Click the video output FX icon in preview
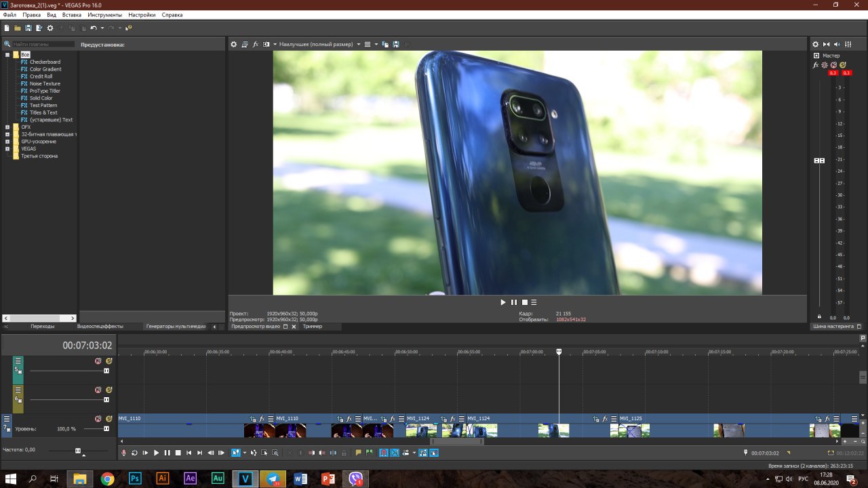The height and width of the screenshot is (488, 868). (256, 44)
